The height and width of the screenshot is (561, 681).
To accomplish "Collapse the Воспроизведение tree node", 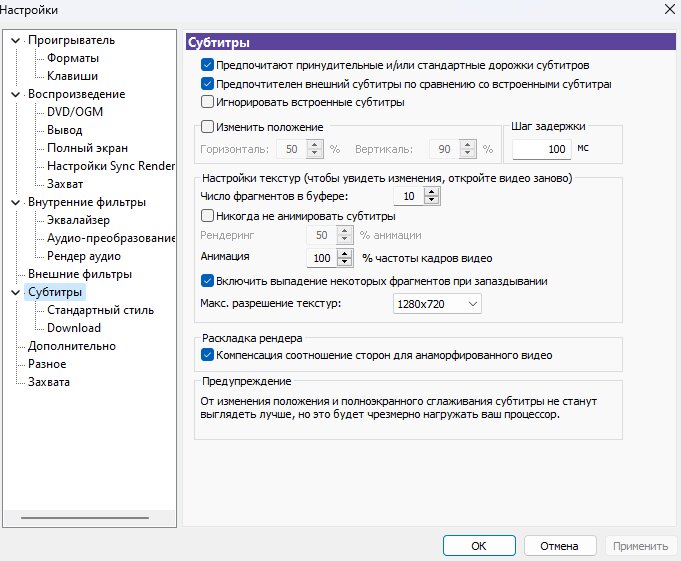I will pos(16,94).
